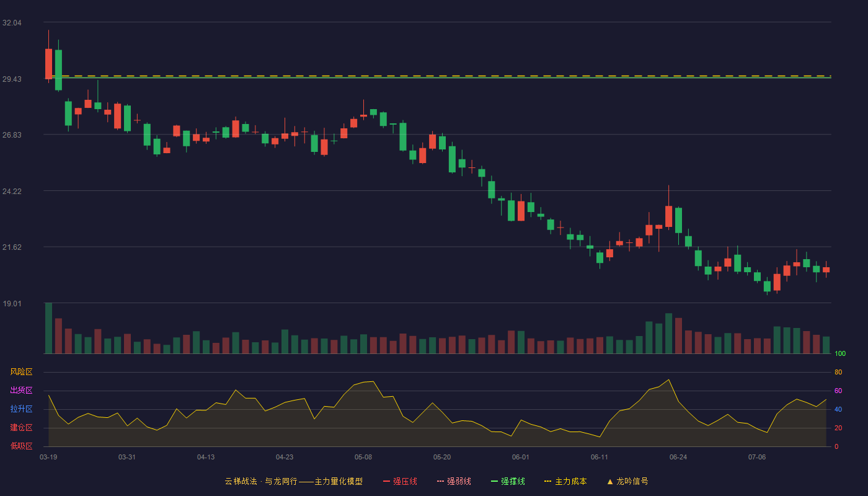Select the 05-08 date on the time axis
Screen dimensions: 868x496
click(x=363, y=457)
